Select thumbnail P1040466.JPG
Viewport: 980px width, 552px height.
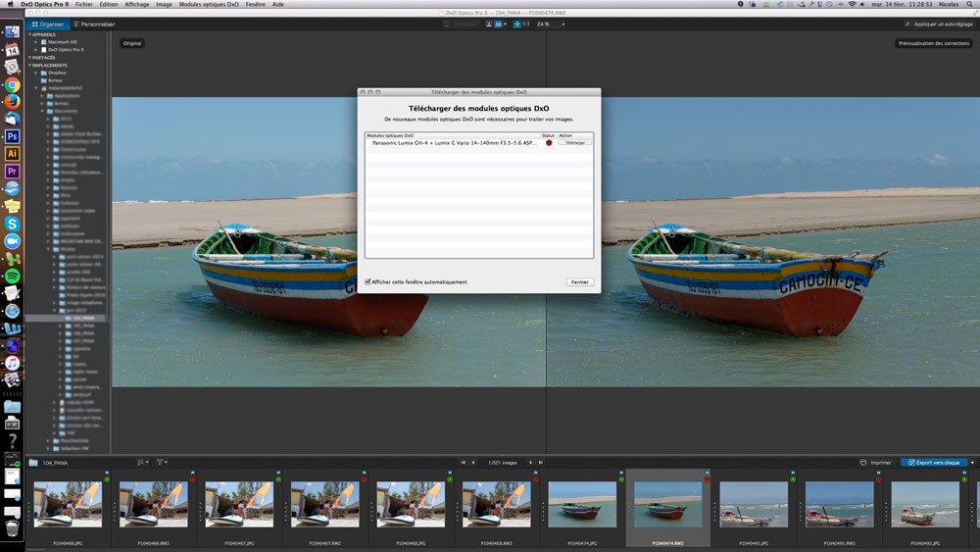(x=68, y=505)
